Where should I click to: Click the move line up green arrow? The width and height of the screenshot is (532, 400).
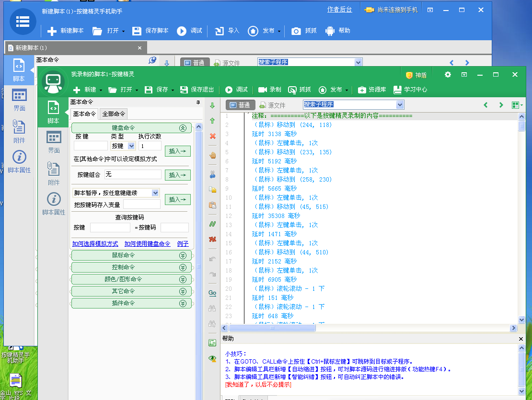pos(212,121)
